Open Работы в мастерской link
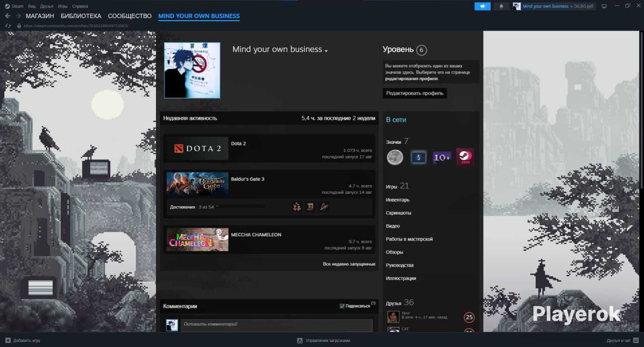 [409, 239]
